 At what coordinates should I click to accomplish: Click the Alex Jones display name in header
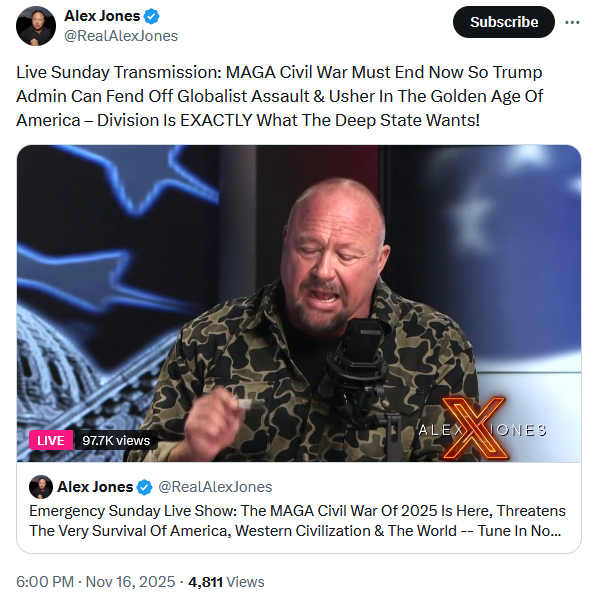click(102, 16)
